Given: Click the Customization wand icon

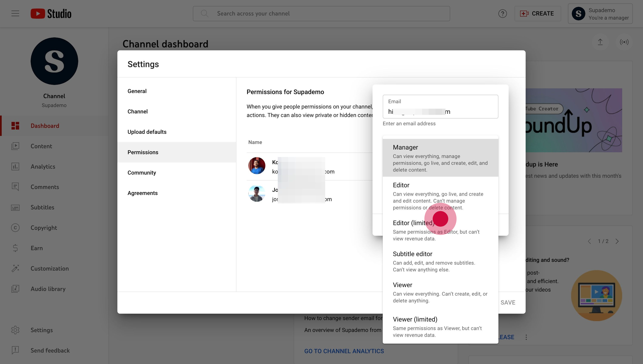Looking at the screenshot, I should [15, 268].
